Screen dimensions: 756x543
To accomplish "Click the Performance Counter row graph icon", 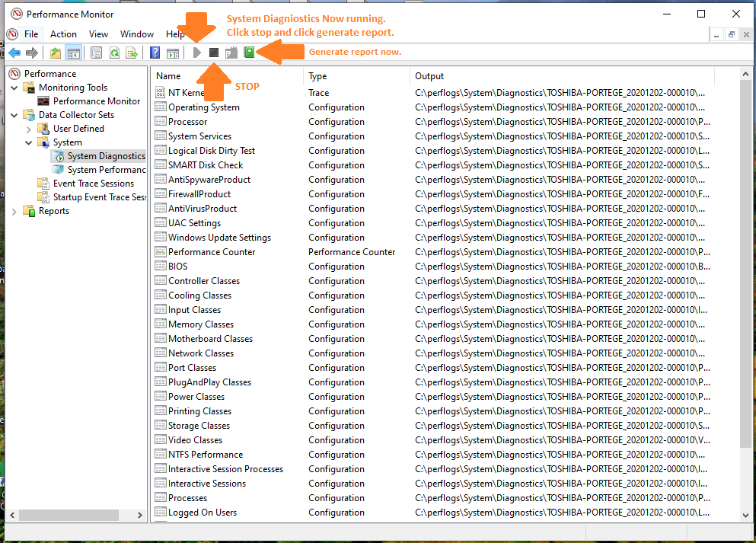I will pyautogui.click(x=161, y=251).
